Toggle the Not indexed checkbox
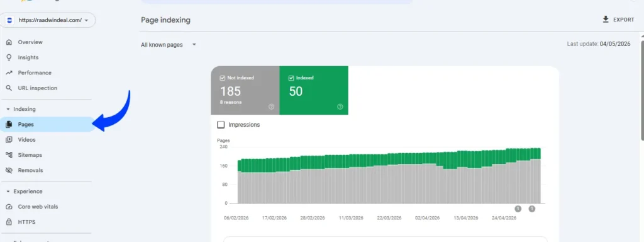This screenshot has height=242, width=644. click(223, 78)
